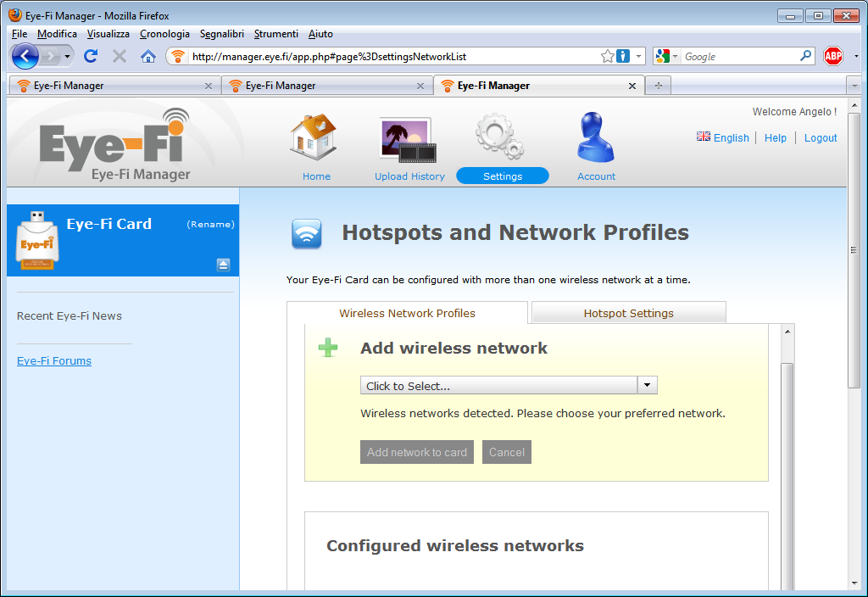Click the Google search magnifier icon
This screenshot has height=597, width=868.
tap(805, 56)
